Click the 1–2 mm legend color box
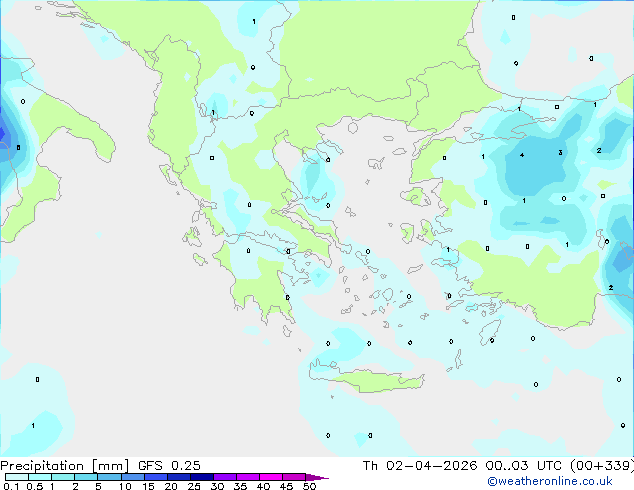Image resolution: width=634 pixels, height=490 pixels. point(63,477)
